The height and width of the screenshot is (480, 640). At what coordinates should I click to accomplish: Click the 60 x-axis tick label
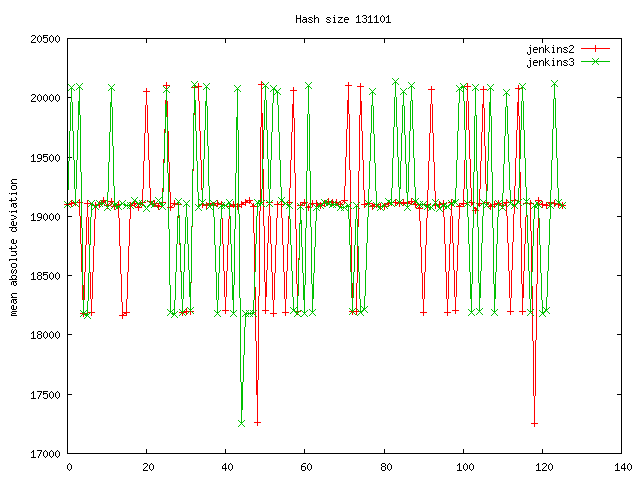pos(307,467)
